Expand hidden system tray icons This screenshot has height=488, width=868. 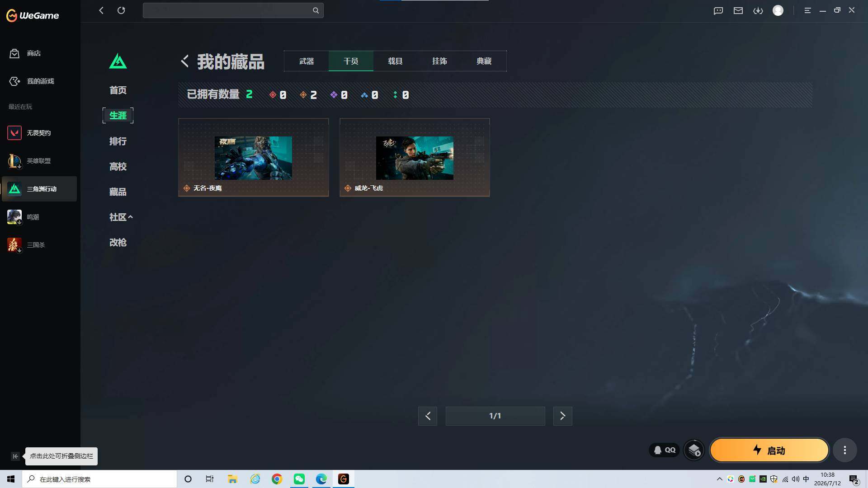[x=719, y=479]
